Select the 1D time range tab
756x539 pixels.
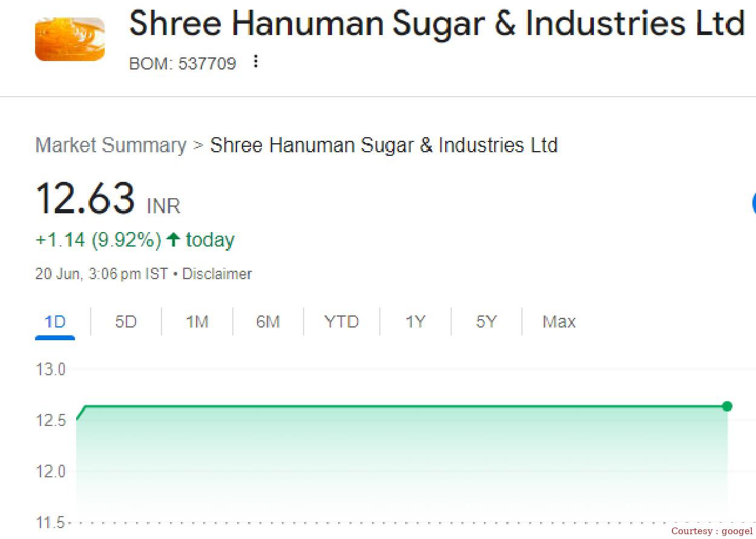(x=54, y=321)
